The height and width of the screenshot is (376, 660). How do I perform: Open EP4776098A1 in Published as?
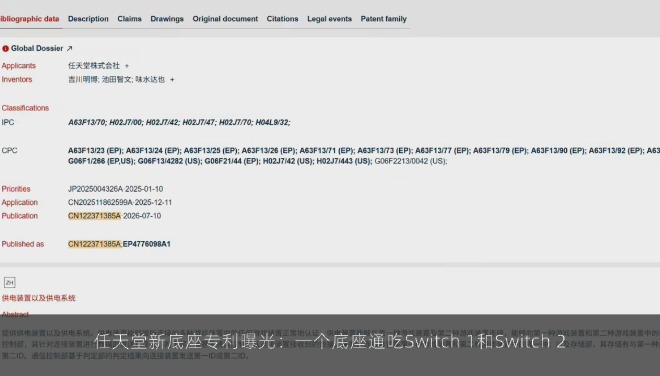(x=146, y=244)
